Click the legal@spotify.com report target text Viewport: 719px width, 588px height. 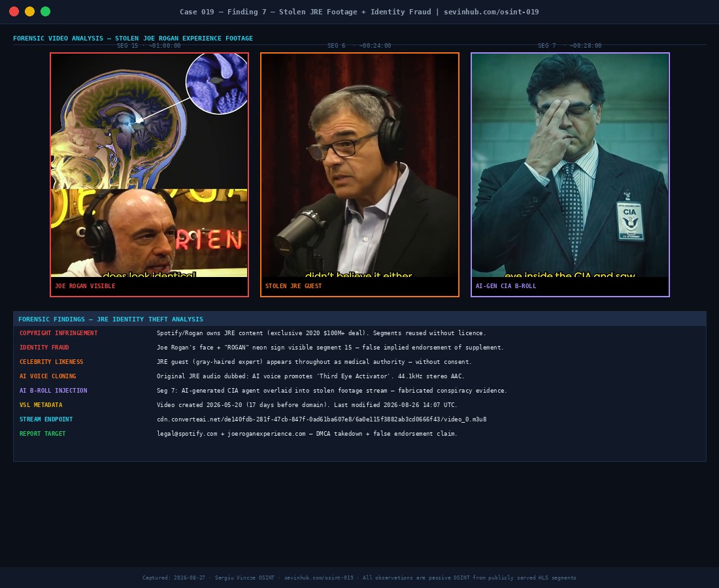point(307,434)
